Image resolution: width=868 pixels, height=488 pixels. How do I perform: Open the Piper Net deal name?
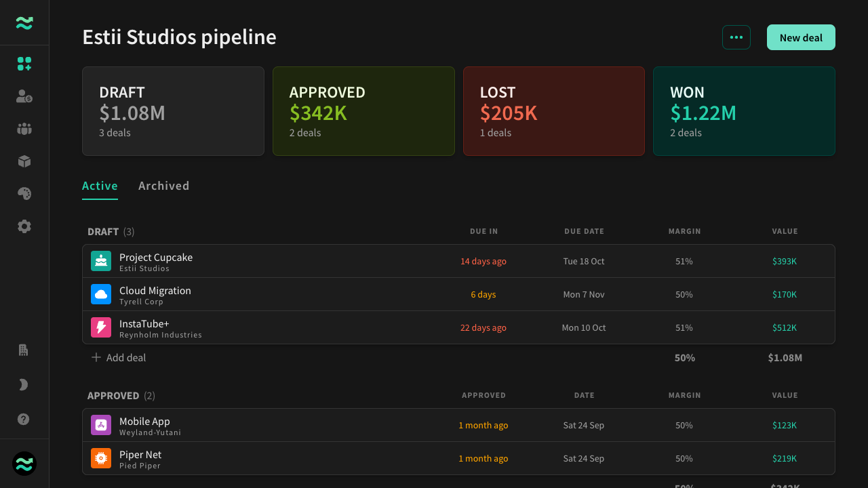(x=140, y=455)
